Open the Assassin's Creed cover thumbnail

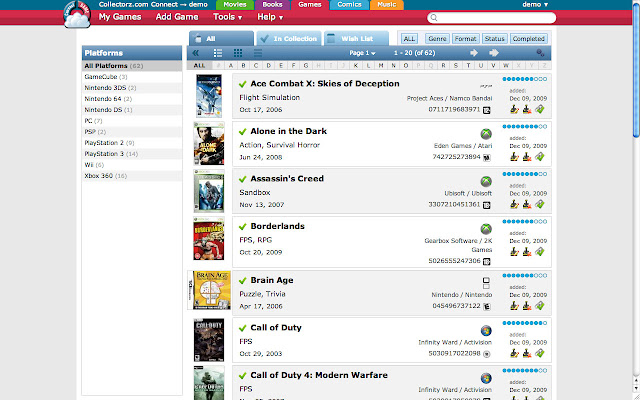pos(209,191)
